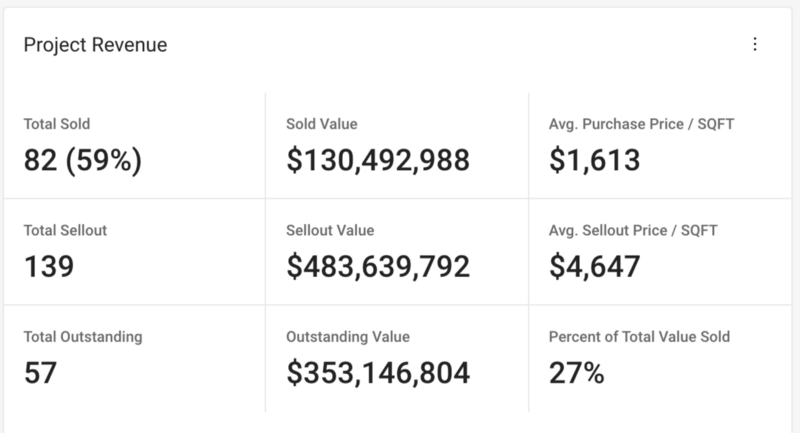800x433 pixels.
Task: Select the 82 (59%) total sold value
Action: tap(83, 159)
